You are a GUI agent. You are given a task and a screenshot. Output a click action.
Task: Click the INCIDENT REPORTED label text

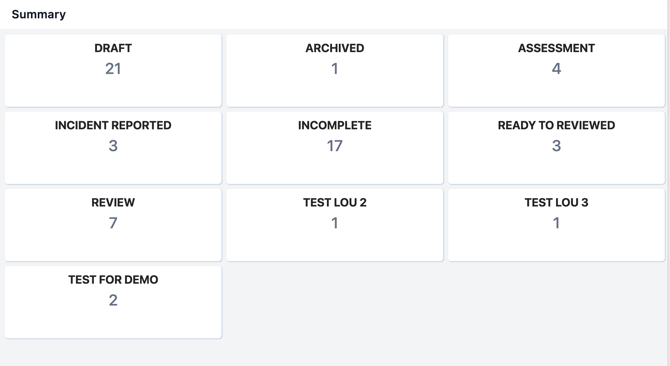(113, 125)
